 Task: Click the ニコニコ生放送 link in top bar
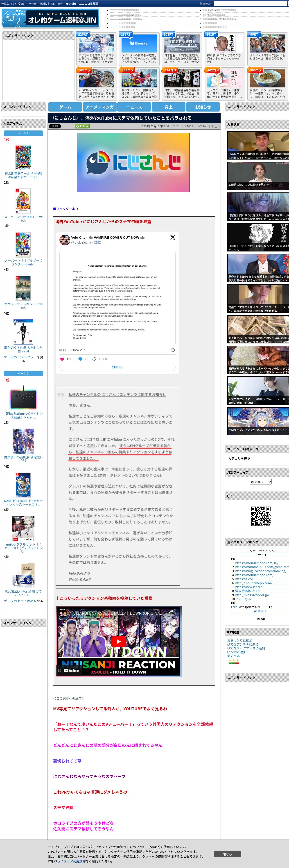88,4
